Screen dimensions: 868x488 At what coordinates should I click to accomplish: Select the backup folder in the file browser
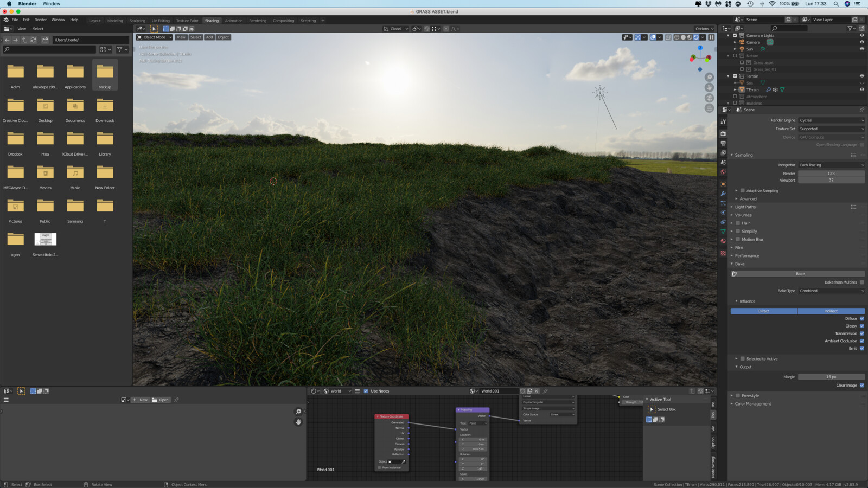coord(104,72)
